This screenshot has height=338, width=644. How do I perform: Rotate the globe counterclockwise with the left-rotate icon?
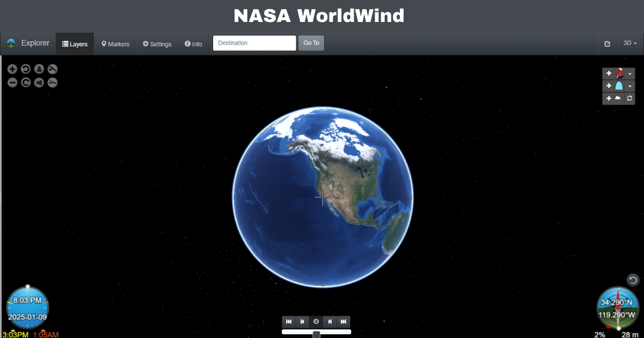coord(26,69)
